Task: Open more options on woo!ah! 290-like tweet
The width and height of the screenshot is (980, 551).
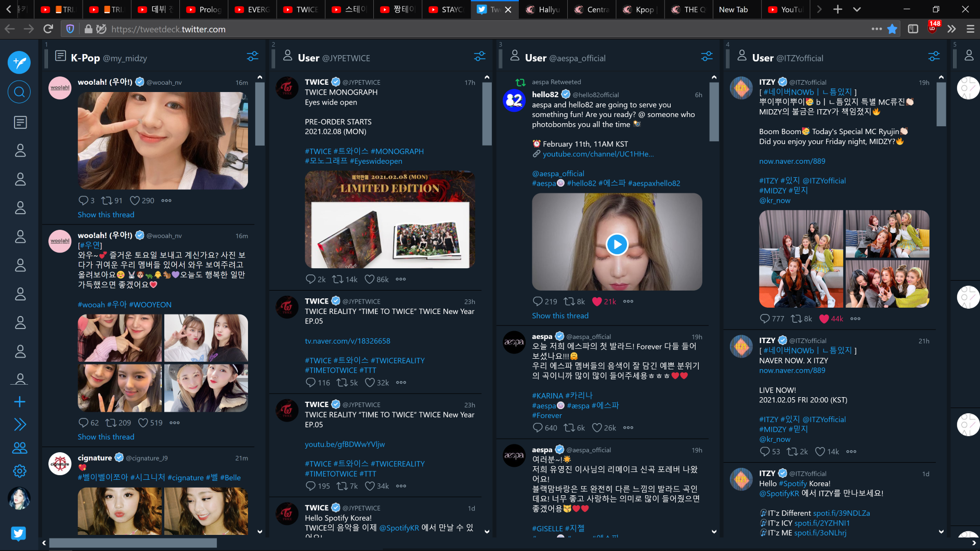Action: [166, 201]
